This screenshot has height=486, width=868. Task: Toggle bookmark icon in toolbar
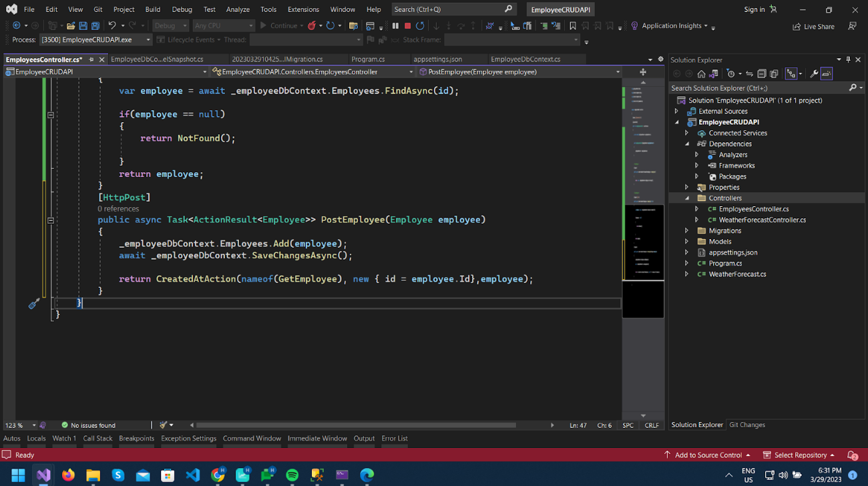572,25
